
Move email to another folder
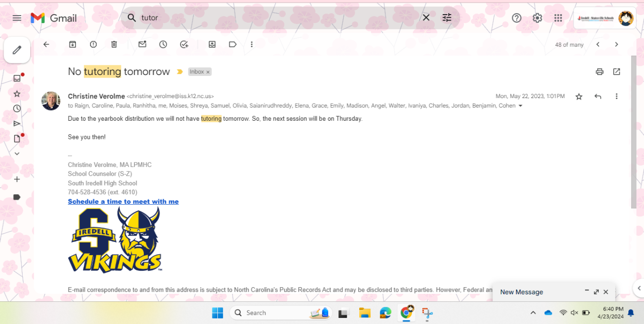click(x=212, y=44)
